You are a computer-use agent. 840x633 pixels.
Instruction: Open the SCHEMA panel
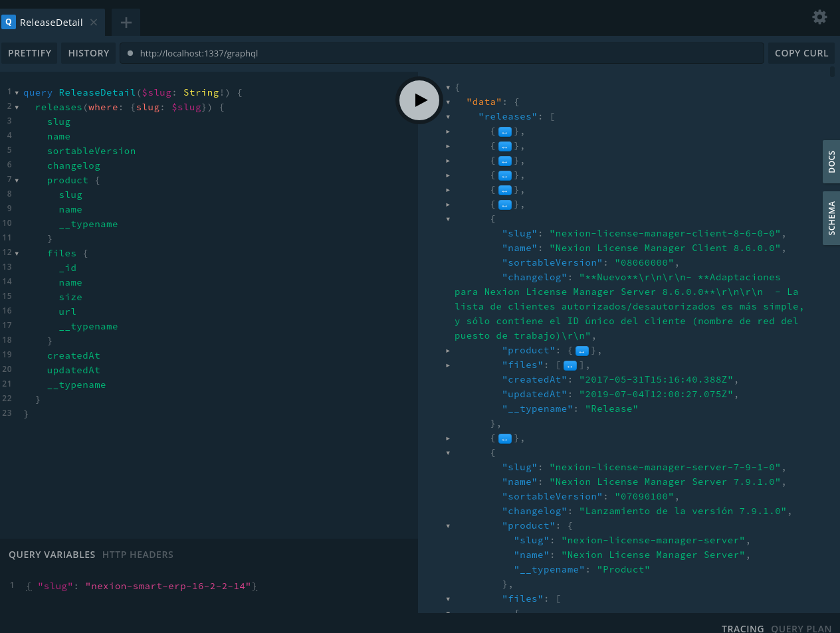831,218
